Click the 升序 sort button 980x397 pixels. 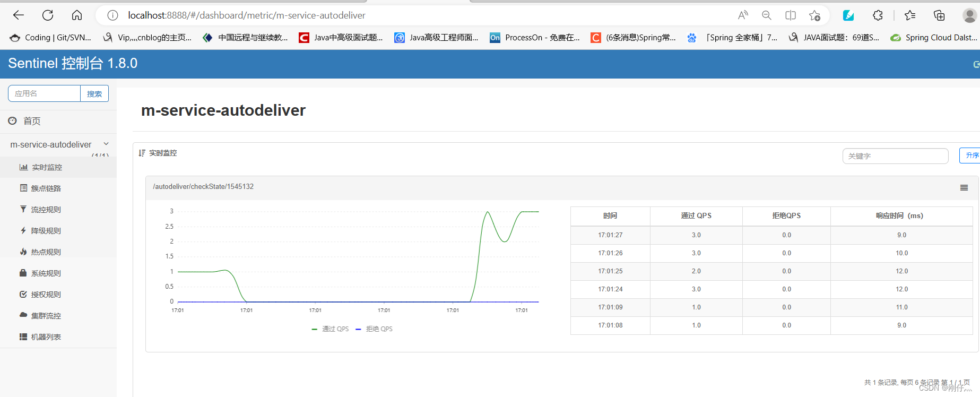(x=970, y=156)
